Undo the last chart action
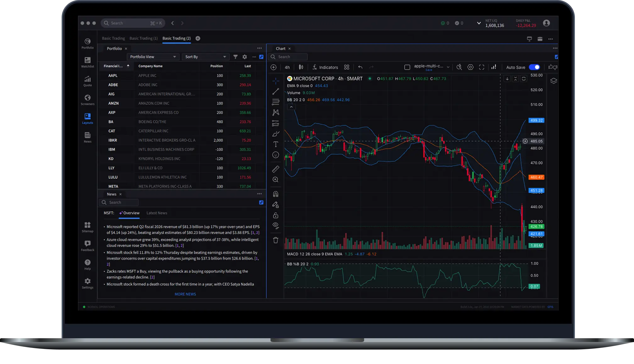Screen dimensions: 634x364 tap(360, 67)
